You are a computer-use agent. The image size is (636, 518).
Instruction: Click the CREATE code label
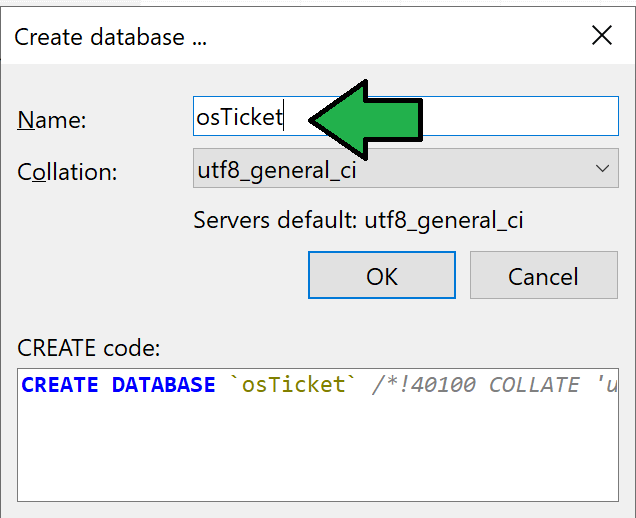coord(89,348)
